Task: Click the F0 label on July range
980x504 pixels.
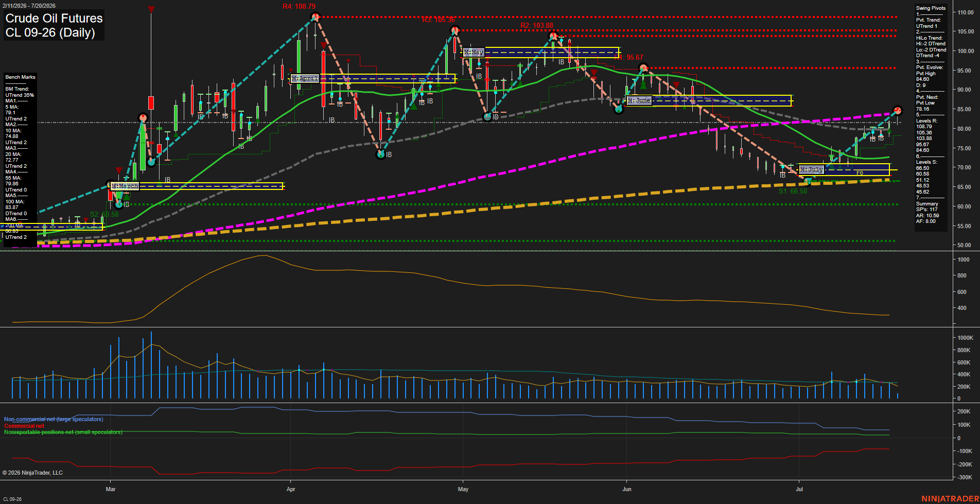Action: (860, 173)
